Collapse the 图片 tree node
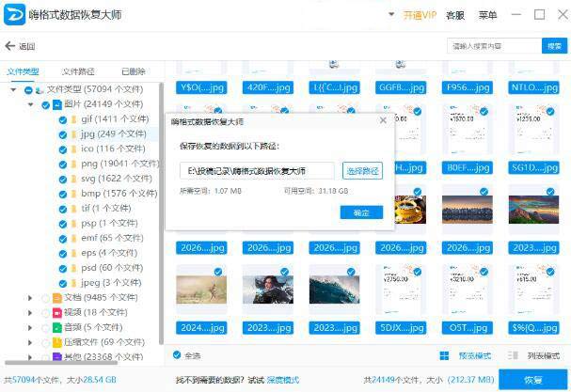The width and height of the screenshot is (571, 392). pos(31,104)
